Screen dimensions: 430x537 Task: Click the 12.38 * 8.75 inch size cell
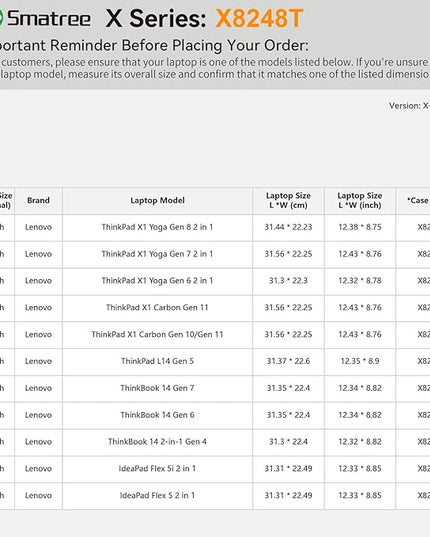click(x=360, y=227)
